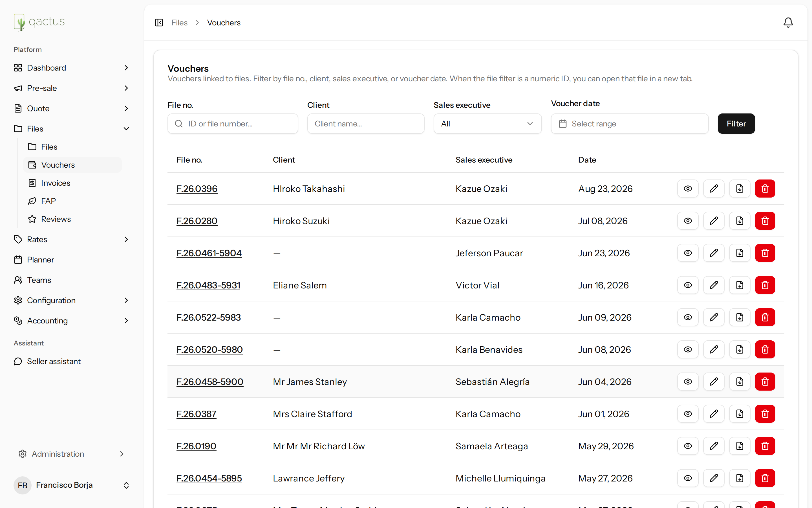Open the Teams page
Viewport: 812px width, 508px height.
(71, 280)
